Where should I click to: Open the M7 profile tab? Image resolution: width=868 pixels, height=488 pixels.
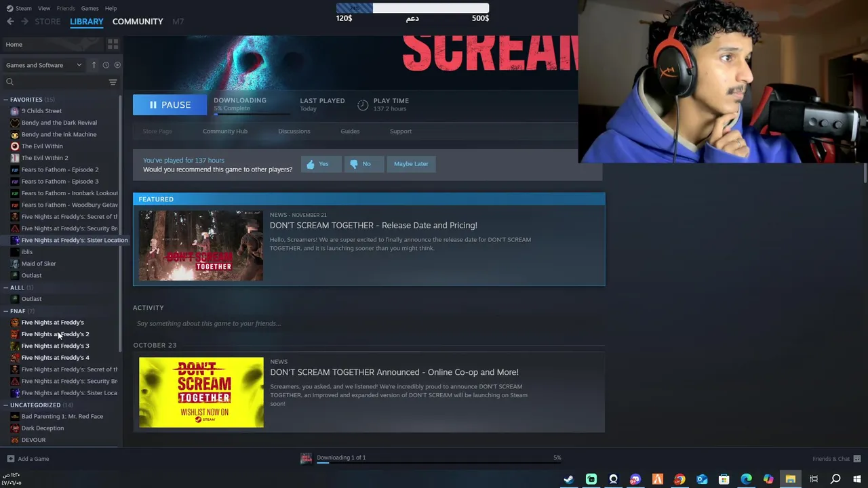[x=178, y=22]
